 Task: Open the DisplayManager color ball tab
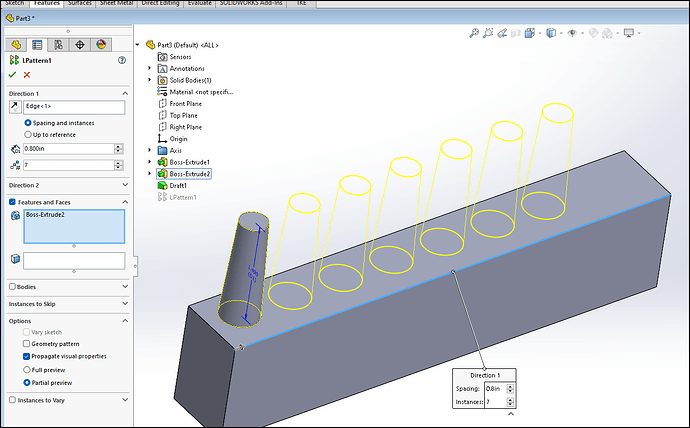point(101,44)
